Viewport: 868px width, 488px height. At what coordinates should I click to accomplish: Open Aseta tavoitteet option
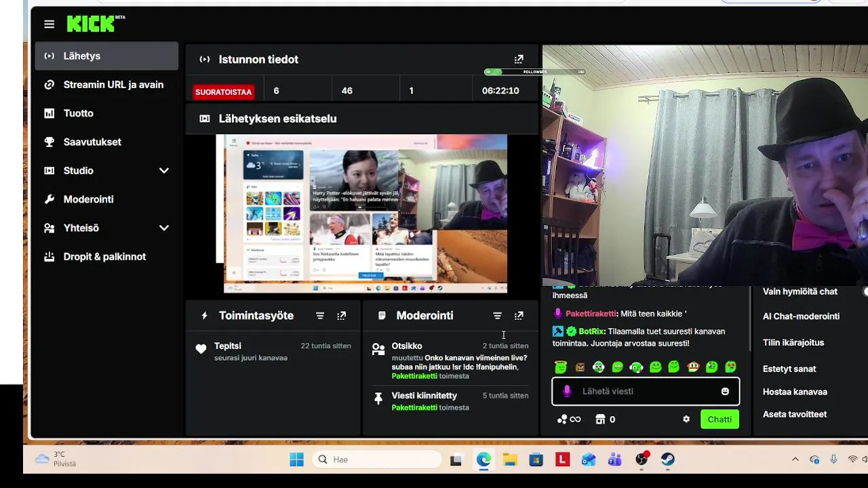[794, 414]
